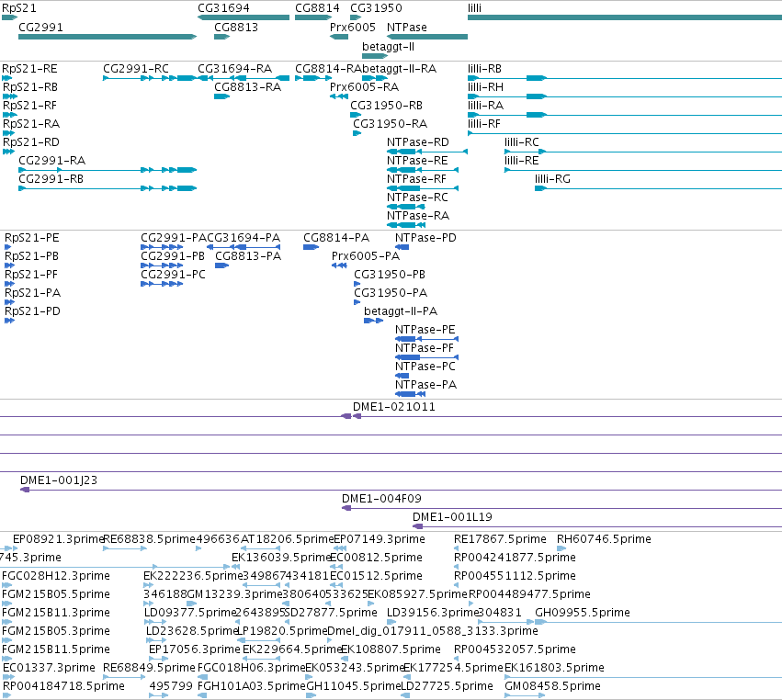The image size is (782, 700).
Task: Click transcript CG2991-RA
Action: pyautogui.click(x=51, y=161)
